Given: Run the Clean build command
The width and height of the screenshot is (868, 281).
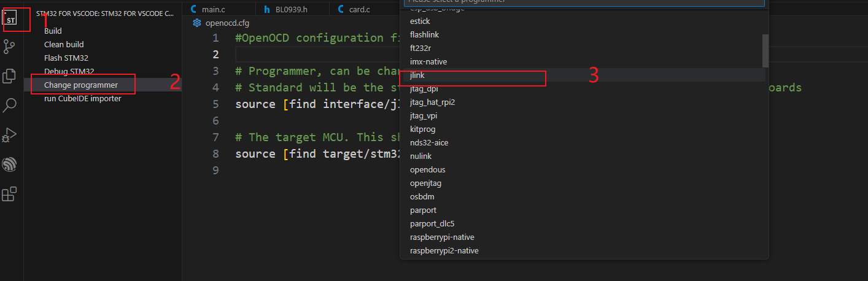Looking at the screenshot, I should point(64,44).
